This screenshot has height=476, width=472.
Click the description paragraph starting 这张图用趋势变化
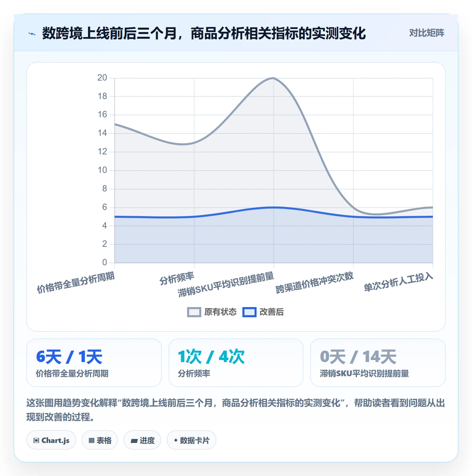[x=236, y=410]
